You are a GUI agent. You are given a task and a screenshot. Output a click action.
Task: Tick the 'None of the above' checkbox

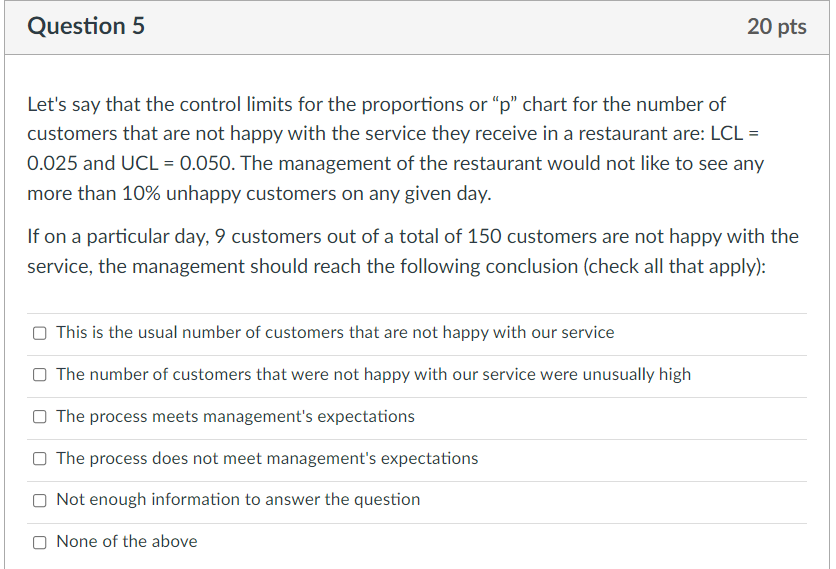tap(39, 542)
